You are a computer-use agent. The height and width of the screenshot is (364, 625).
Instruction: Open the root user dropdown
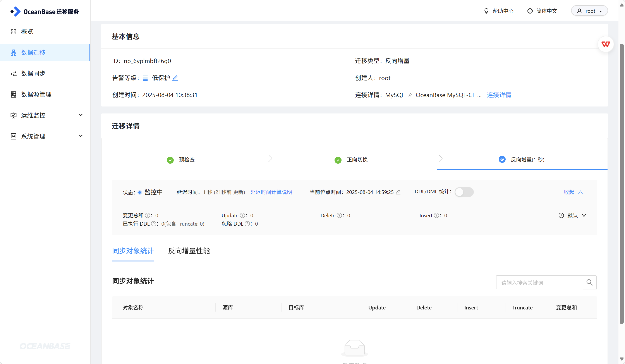coord(589,11)
